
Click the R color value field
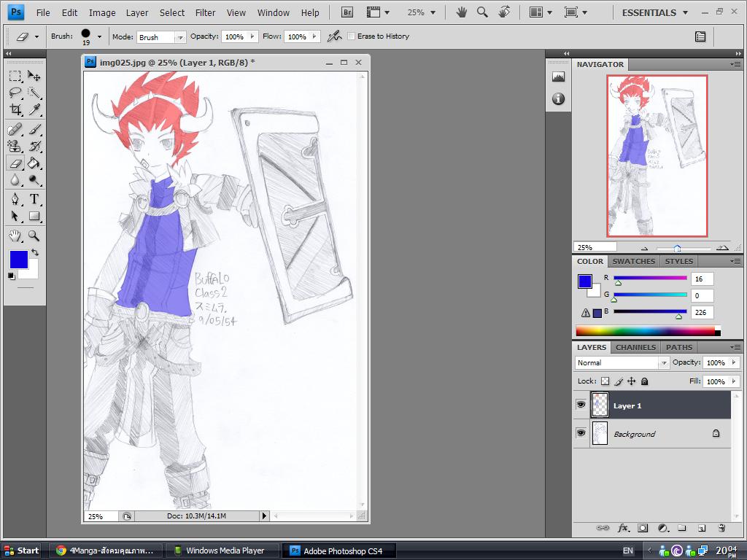703,279
